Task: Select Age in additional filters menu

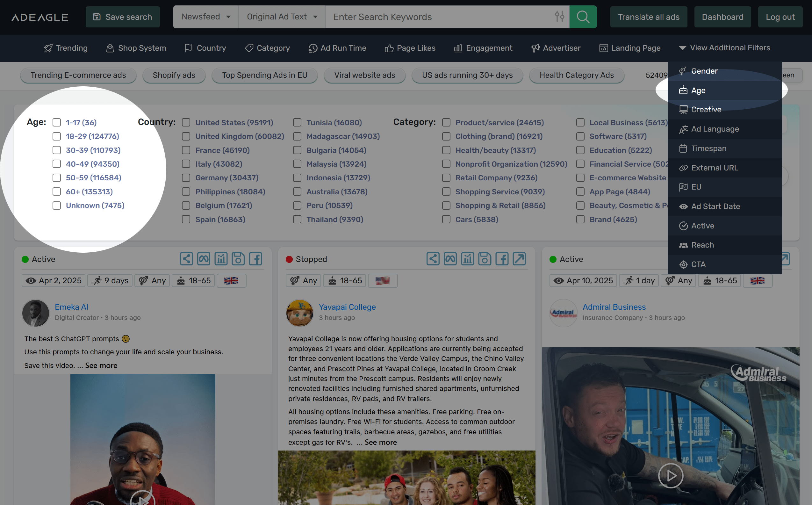Action: [724, 90]
